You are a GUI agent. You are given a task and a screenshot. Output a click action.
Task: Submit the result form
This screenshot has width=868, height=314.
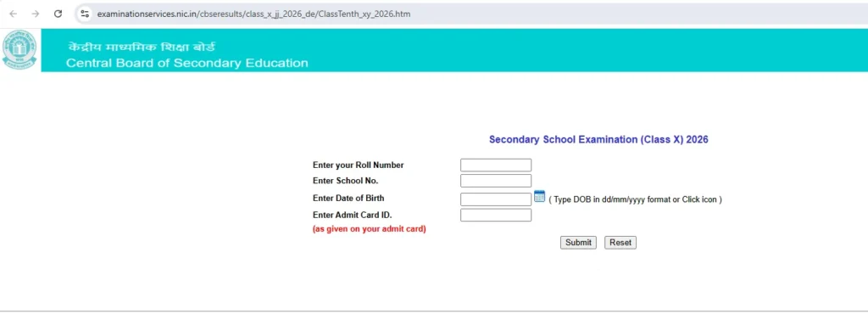578,243
